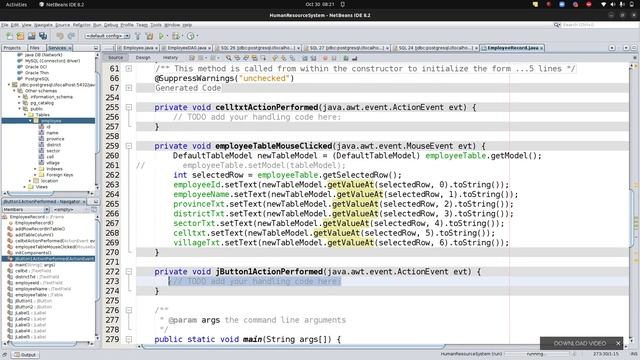640x360 pixels.
Task: Close the DOWNLOAD VIDEO overlay
Action: [618, 343]
